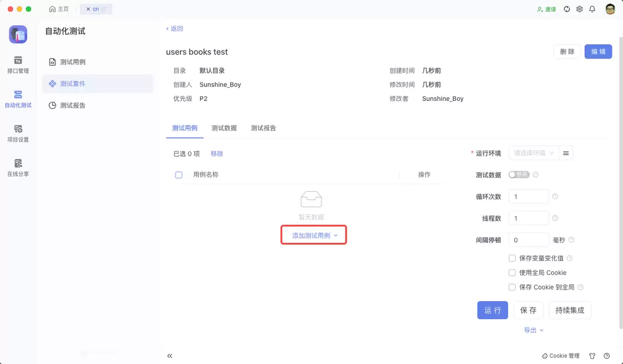
Task: Open the 请选择环境 dropdown
Action: (534, 153)
